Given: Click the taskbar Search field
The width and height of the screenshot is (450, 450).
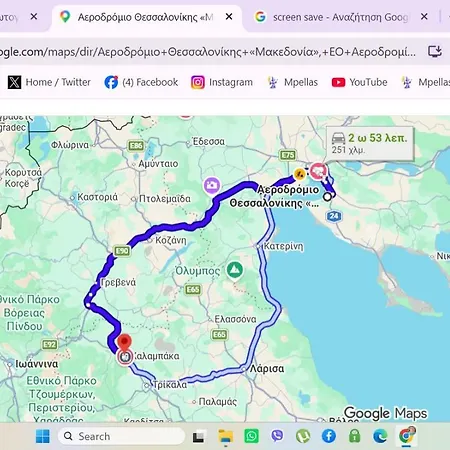Looking at the screenshot, I should (x=121, y=436).
